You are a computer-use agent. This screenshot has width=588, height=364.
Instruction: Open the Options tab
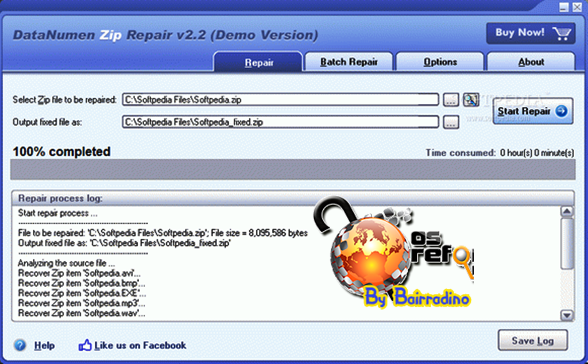440,62
